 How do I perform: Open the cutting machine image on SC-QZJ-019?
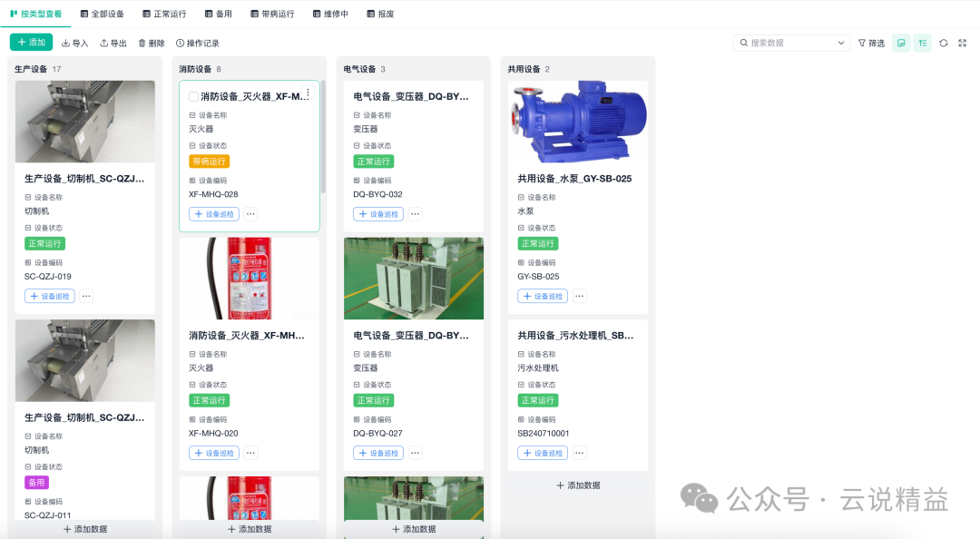click(85, 122)
